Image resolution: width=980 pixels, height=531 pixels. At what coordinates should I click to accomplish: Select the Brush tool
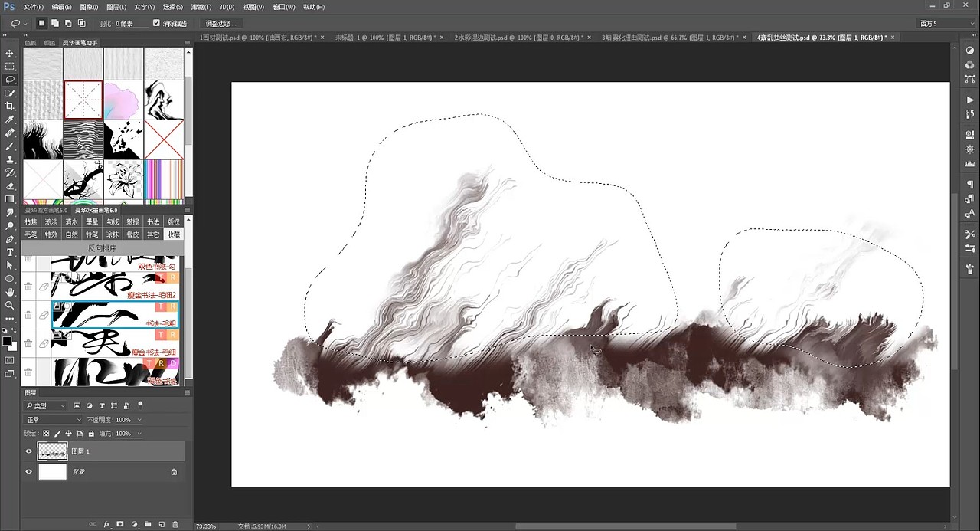tap(10, 146)
